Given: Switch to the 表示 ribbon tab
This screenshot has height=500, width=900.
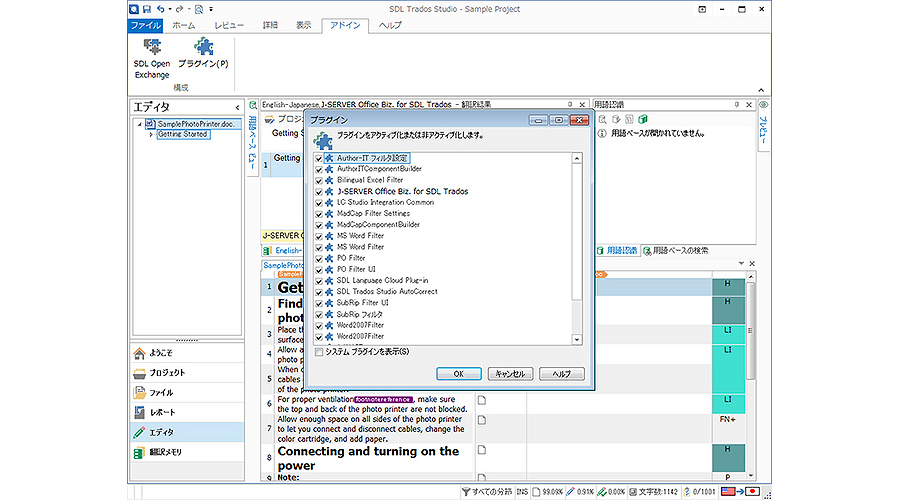Looking at the screenshot, I should pos(304,25).
